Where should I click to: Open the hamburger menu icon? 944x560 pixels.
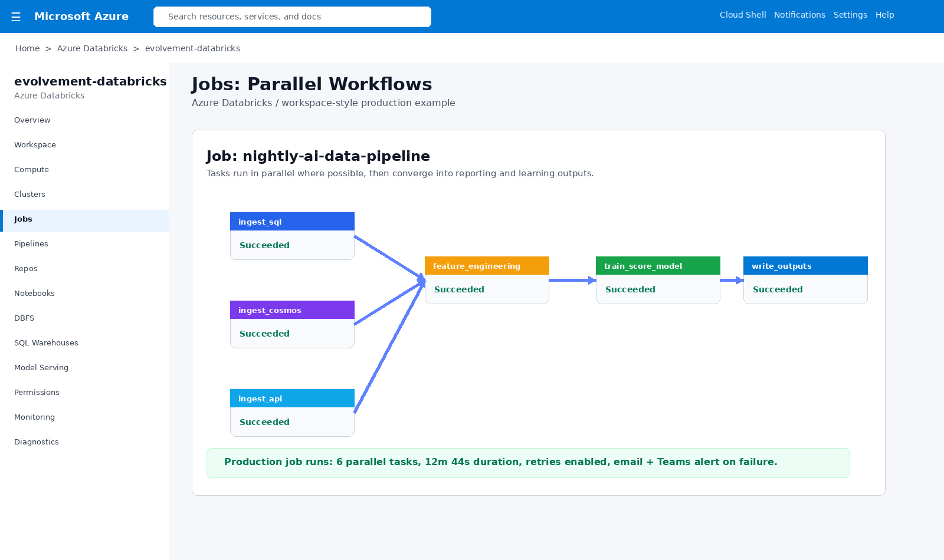pyautogui.click(x=16, y=17)
